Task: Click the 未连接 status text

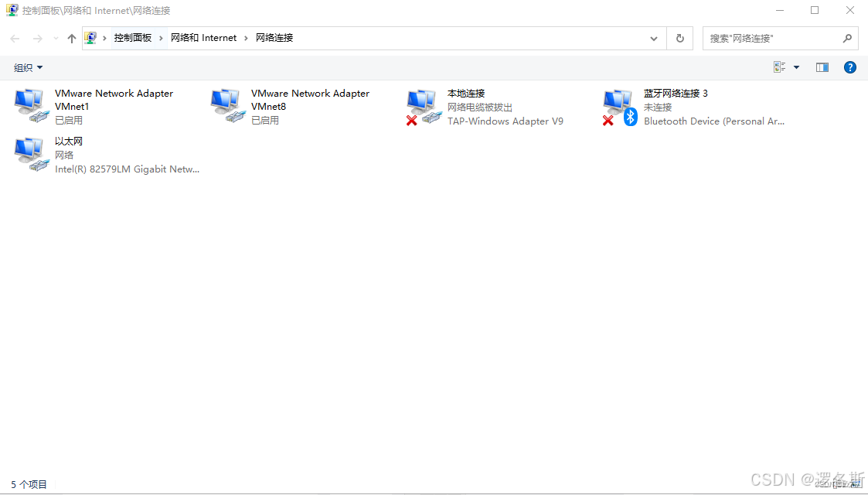Action: 658,108
